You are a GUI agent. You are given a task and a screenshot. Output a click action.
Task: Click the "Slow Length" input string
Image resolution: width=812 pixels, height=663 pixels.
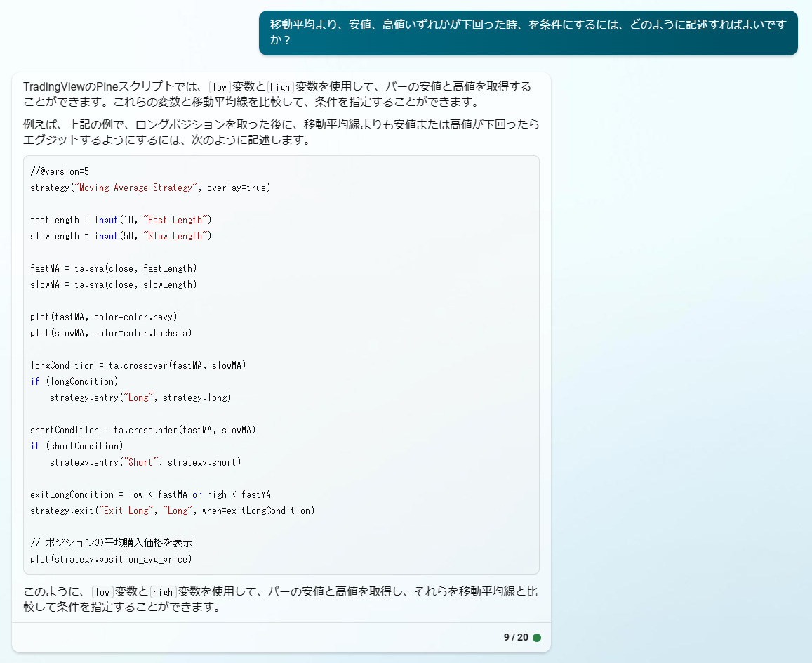tap(175, 236)
